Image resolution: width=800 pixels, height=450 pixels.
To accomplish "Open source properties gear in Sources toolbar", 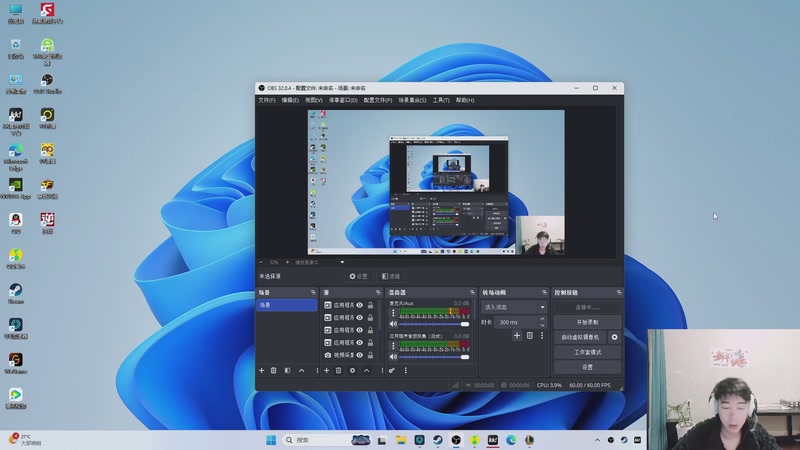I will point(352,370).
